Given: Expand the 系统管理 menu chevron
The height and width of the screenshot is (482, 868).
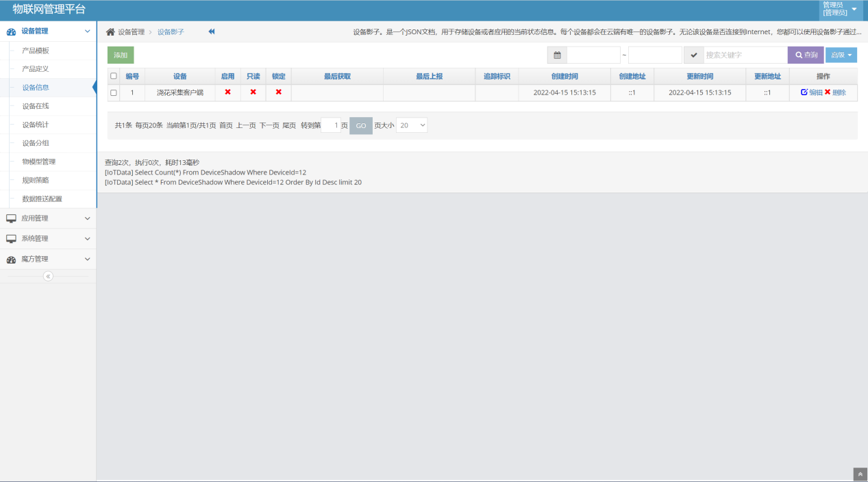Looking at the screenshot, I should 87,239.
